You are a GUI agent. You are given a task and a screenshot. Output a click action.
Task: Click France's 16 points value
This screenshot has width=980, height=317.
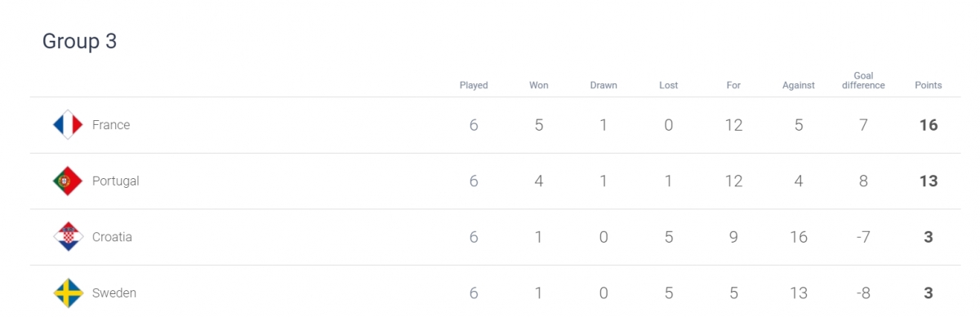[929, 125]
